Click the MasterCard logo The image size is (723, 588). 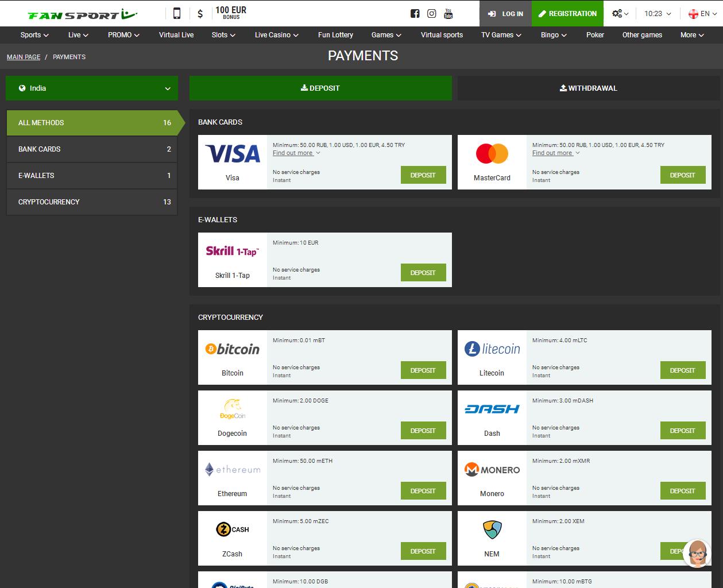pos(492,154)
